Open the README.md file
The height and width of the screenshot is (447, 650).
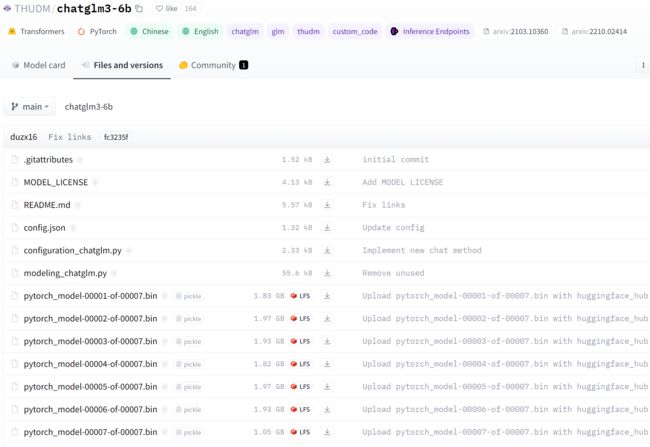coord(47,205)
